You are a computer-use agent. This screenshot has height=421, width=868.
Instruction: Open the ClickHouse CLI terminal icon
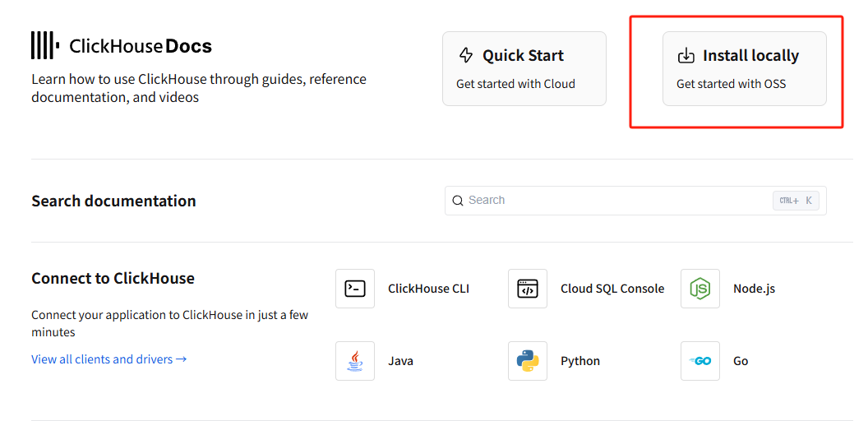(x=355, y=289)
